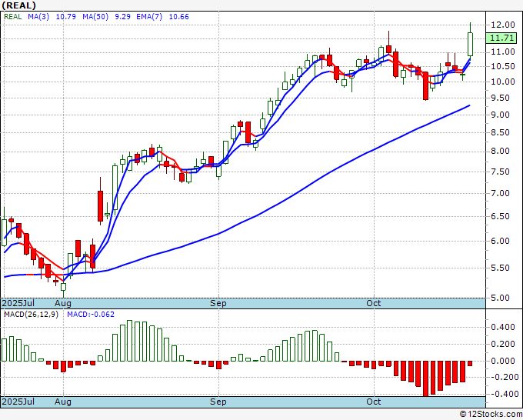The height and width of the screenshot is (420, 523).
Task: Click Aug on the MACD panel axis
Action: coord(63,402)
